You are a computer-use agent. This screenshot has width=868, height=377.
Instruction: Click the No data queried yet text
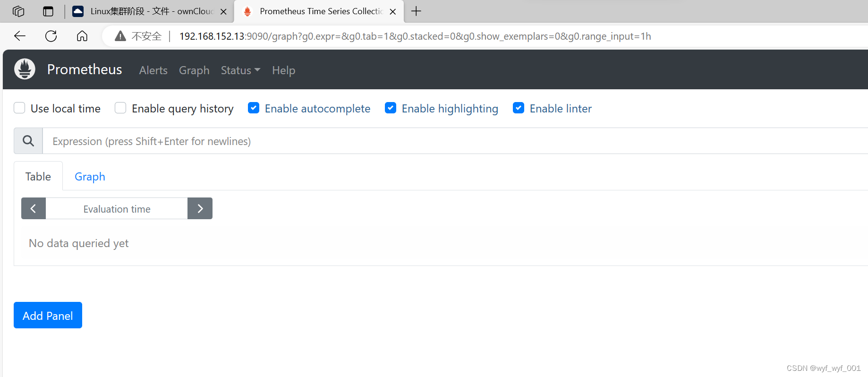[x=79, y=243]
